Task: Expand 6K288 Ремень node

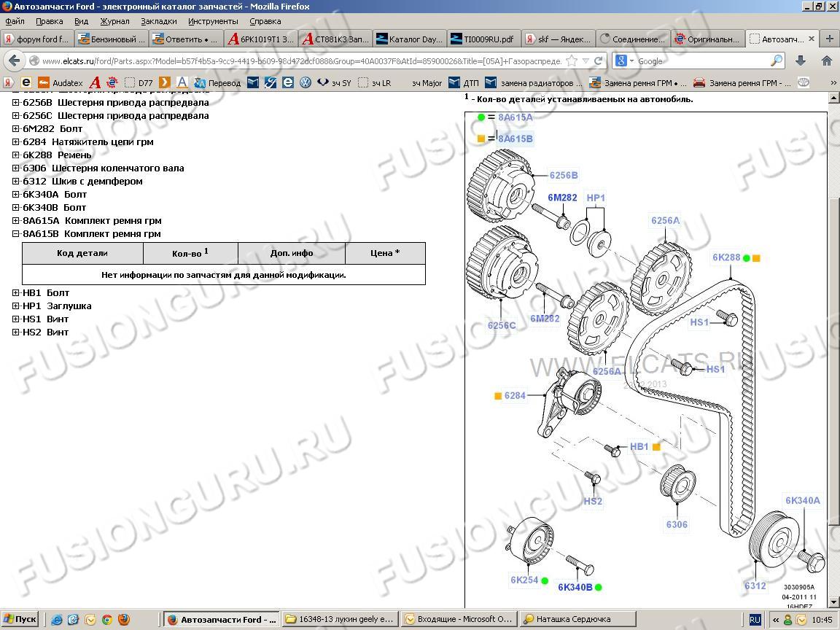Action: [x=15, y=155]
